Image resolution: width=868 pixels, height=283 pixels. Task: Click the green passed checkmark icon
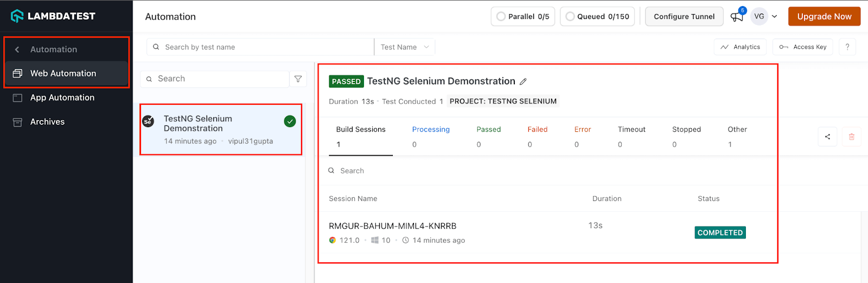point(290,121)
